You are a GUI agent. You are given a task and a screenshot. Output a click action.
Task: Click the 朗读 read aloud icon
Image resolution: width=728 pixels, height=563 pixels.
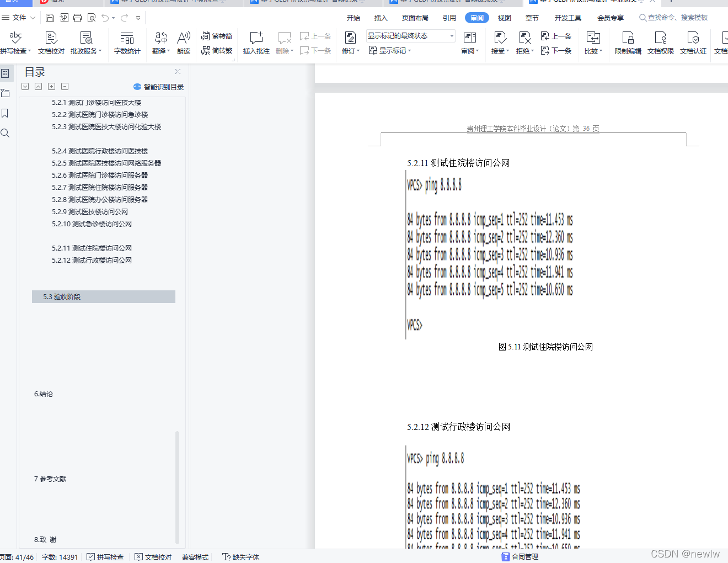[184, 43]
